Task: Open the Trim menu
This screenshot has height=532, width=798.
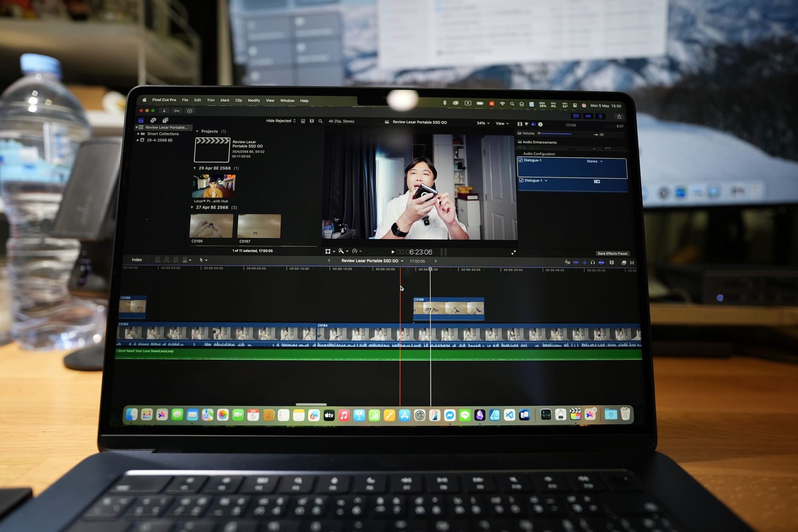Action: coord(211,100)
